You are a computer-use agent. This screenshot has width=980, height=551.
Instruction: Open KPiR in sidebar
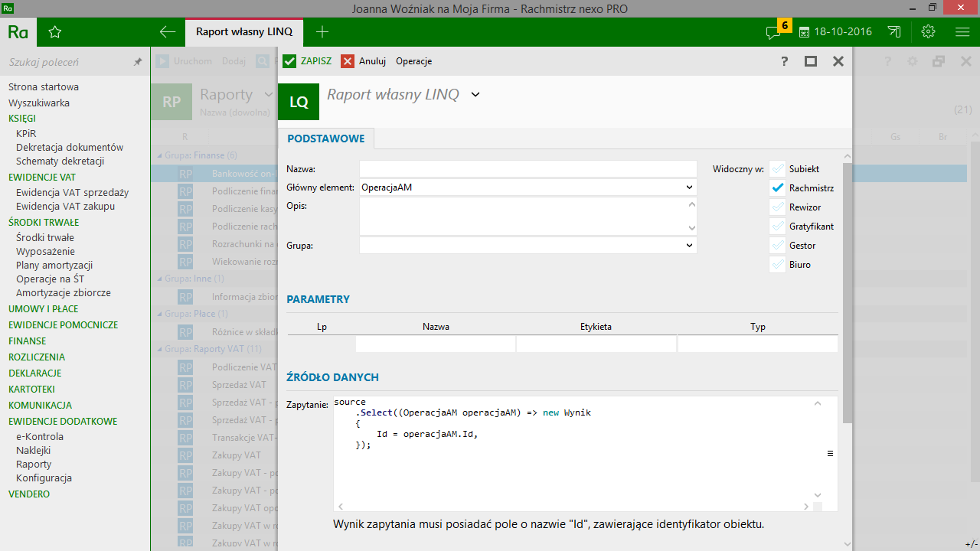(x=26, y=133)
